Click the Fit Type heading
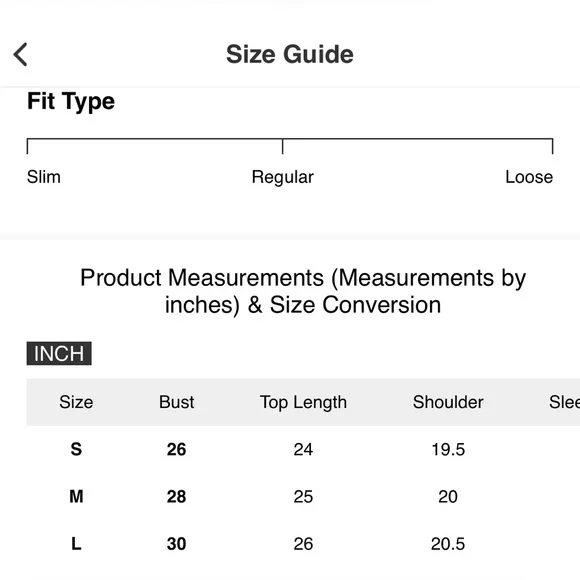 pyautogui.click(x=71, y=102)
